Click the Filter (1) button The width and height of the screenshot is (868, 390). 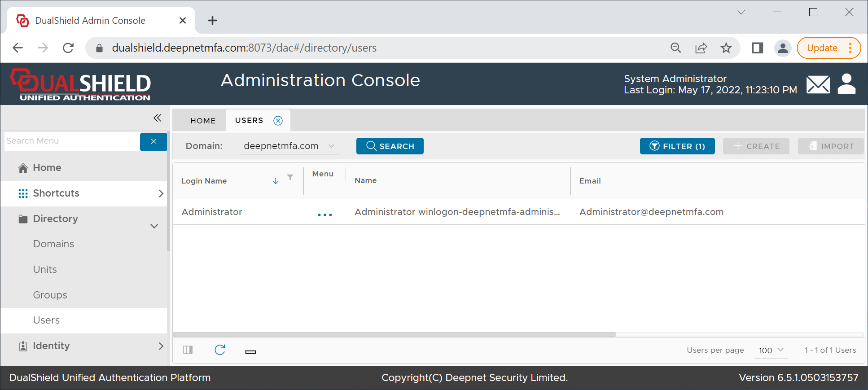click(x=677, y=146)
